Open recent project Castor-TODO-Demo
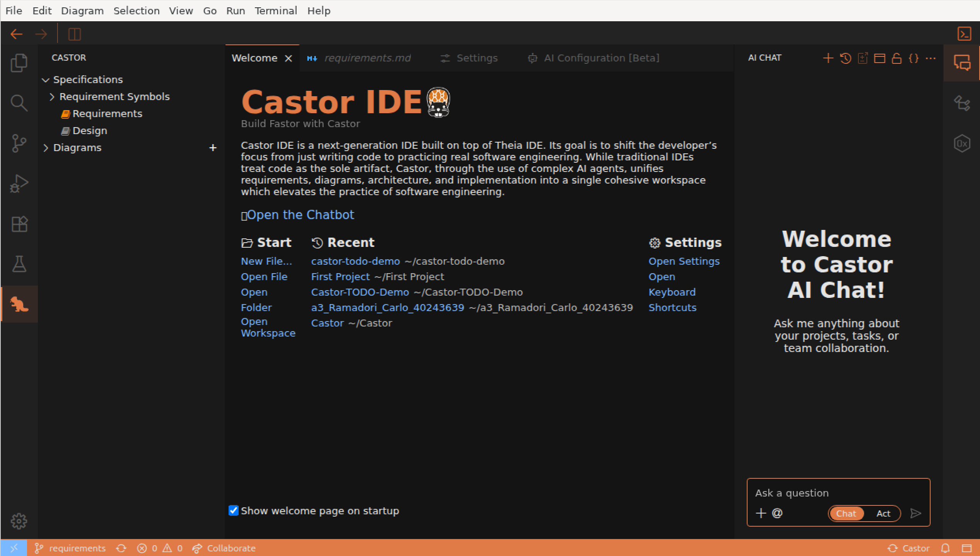This screenshot has height=556, width=980. [359, 292]
